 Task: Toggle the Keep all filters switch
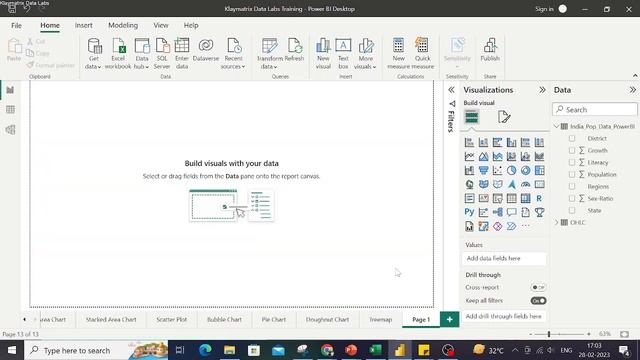[x=538, y=301]
